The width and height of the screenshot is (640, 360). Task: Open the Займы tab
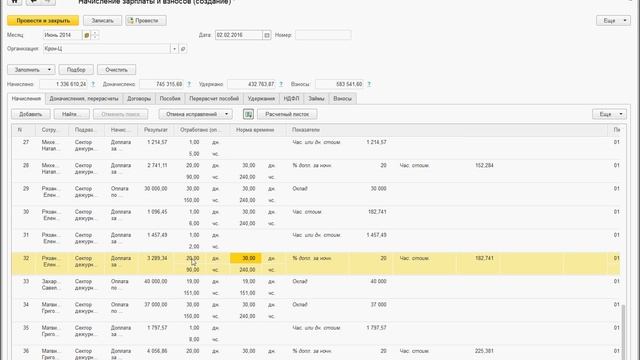(316, 99)
